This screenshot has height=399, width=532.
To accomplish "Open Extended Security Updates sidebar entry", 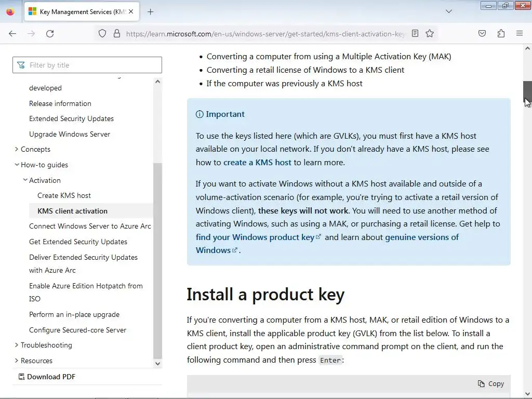I will 71,119.
